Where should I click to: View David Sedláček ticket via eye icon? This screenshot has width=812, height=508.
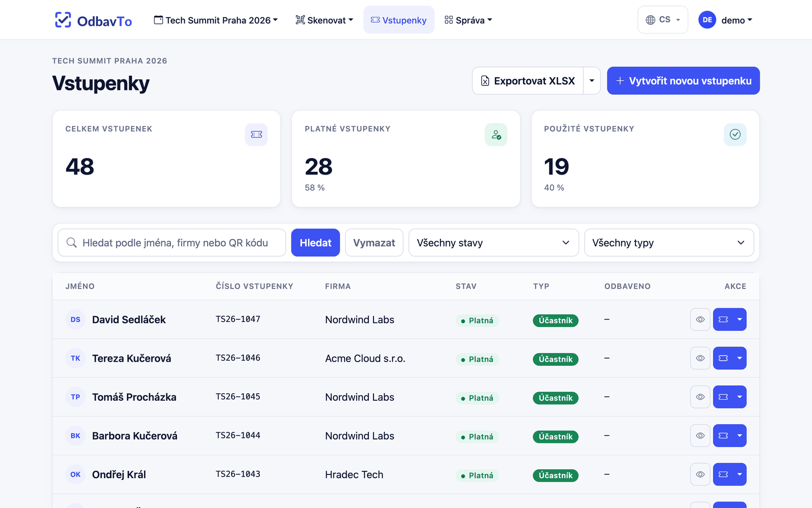[700, 320]
